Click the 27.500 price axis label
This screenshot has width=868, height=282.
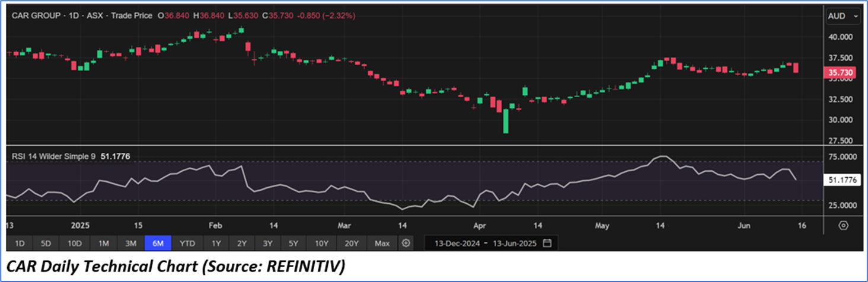tap(840, 141)
